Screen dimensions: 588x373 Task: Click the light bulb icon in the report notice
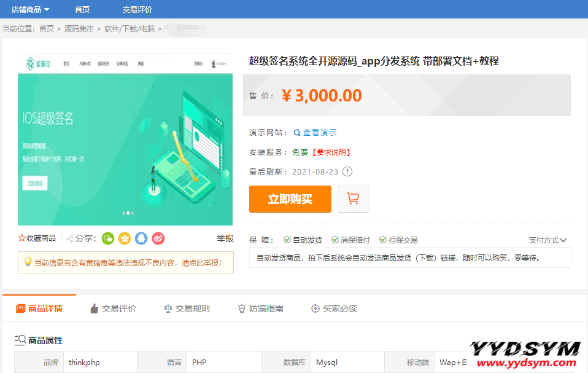(x=28, y=262)
